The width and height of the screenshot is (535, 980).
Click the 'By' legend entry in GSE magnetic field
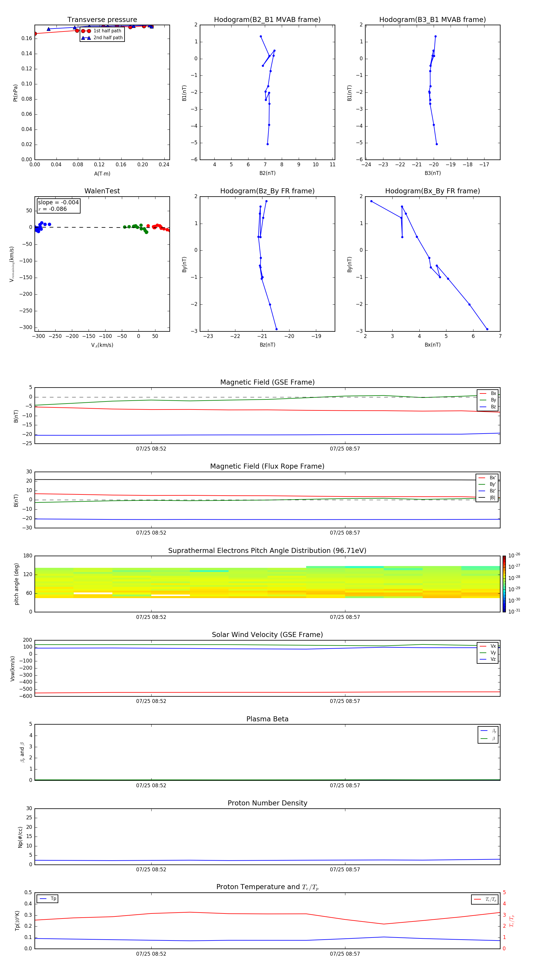(x=488, y=400)
